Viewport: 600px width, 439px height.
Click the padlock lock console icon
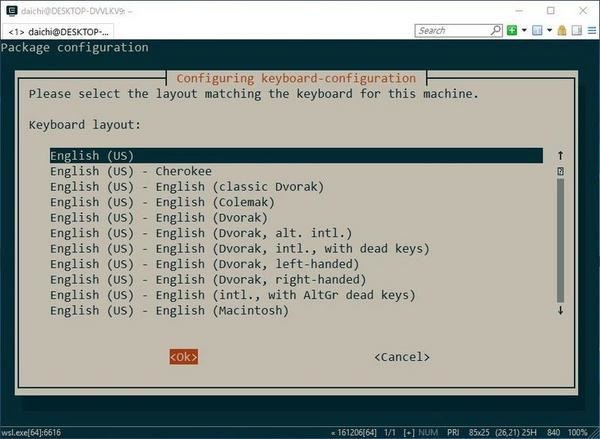pyautogui.click(x=562, y=30)
